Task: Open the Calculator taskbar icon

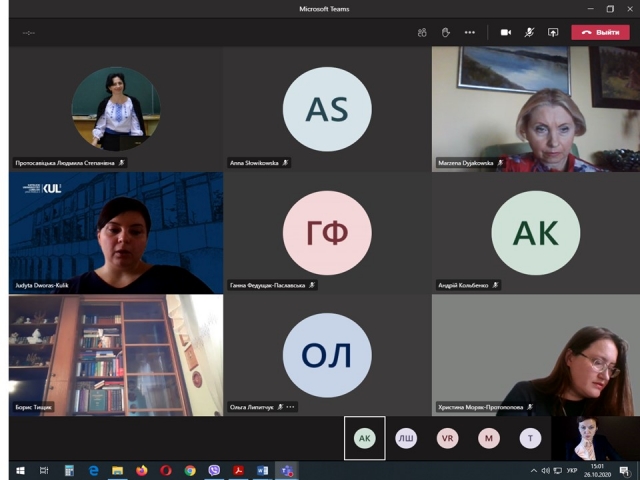Action: pyautogui.click(x=69, y=471)
